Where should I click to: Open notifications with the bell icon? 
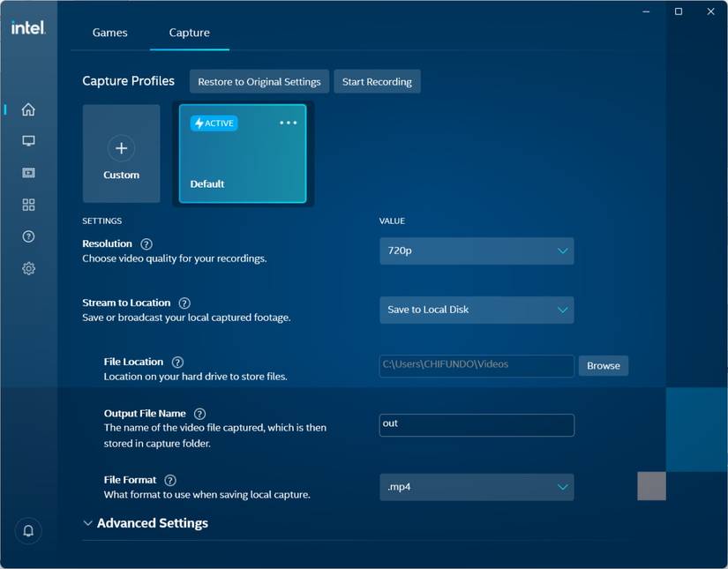pos(27,530)
